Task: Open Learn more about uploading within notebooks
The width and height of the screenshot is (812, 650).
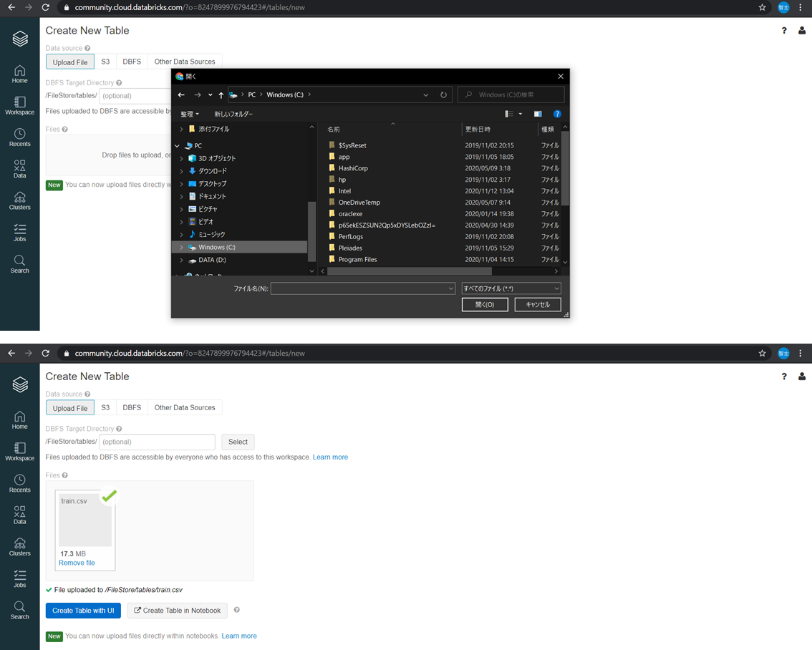Action: tap(239, 636)
